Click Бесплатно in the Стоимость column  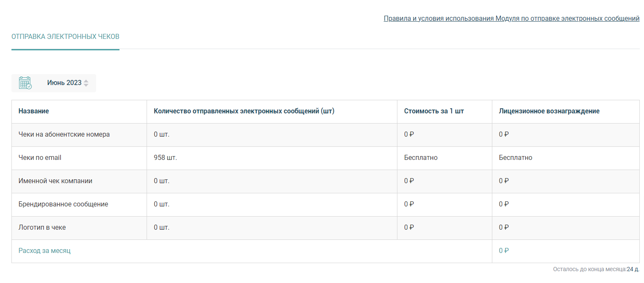coord(421,158)
